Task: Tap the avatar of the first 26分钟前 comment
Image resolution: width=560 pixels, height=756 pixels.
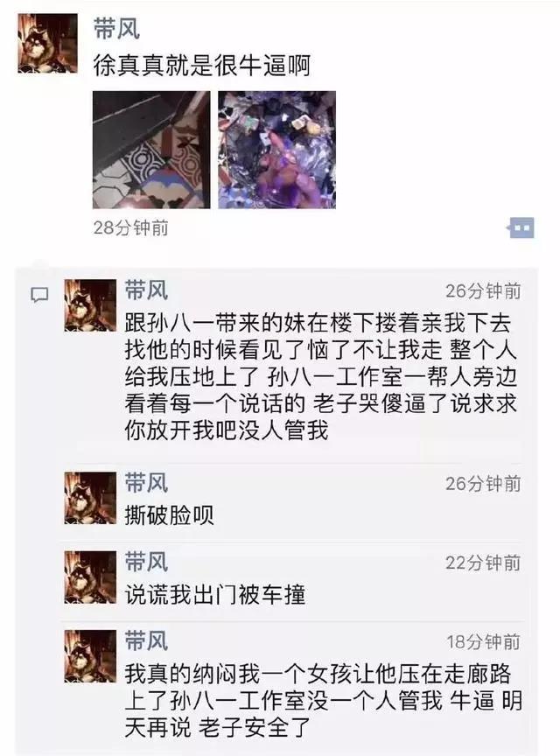Action: click(91, 305)
